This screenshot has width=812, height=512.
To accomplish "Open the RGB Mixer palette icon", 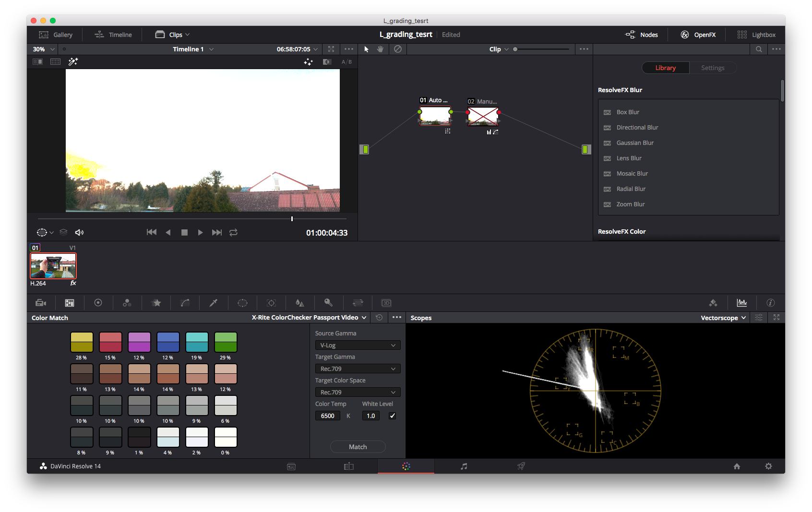I will 127,303.
